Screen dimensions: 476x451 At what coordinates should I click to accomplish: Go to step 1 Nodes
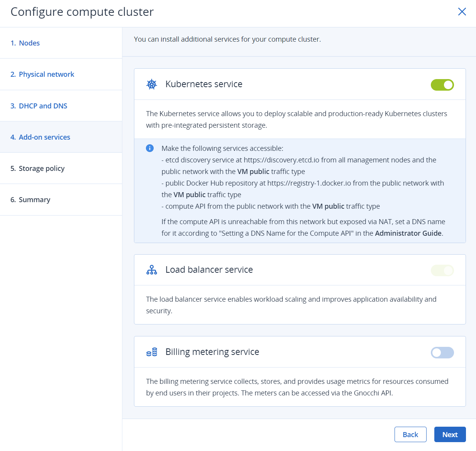point(61,43)
